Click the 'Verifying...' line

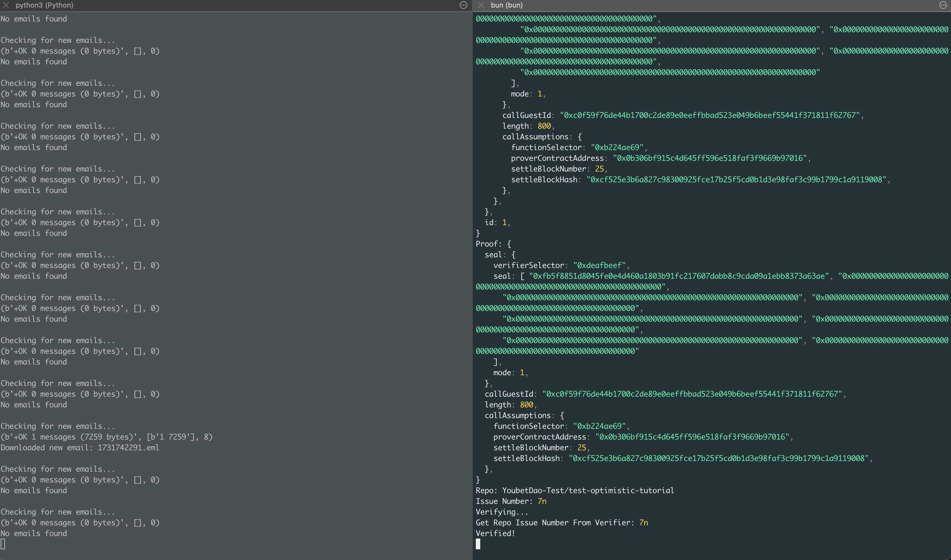(x=502, y=512)
